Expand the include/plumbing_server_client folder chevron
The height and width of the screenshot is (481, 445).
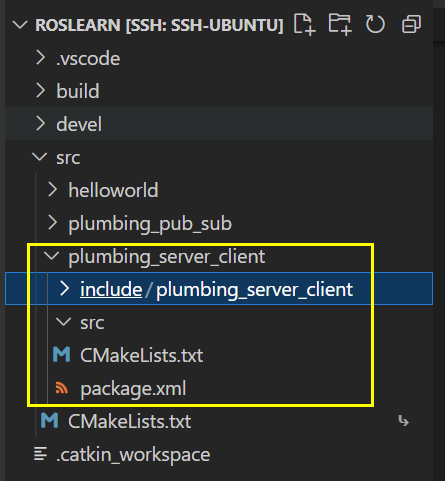click(64, 289)
